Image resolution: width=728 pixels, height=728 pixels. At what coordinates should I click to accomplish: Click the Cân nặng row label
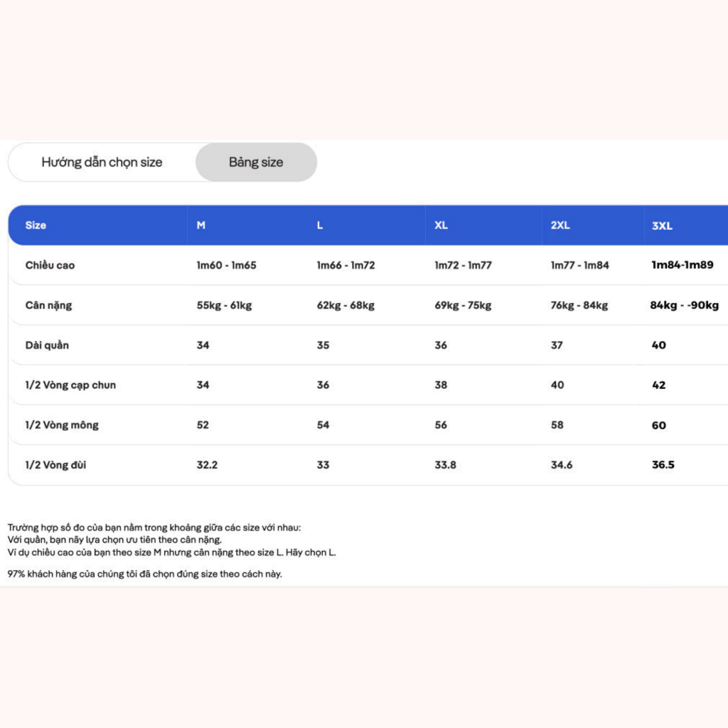tap(49, 305)
